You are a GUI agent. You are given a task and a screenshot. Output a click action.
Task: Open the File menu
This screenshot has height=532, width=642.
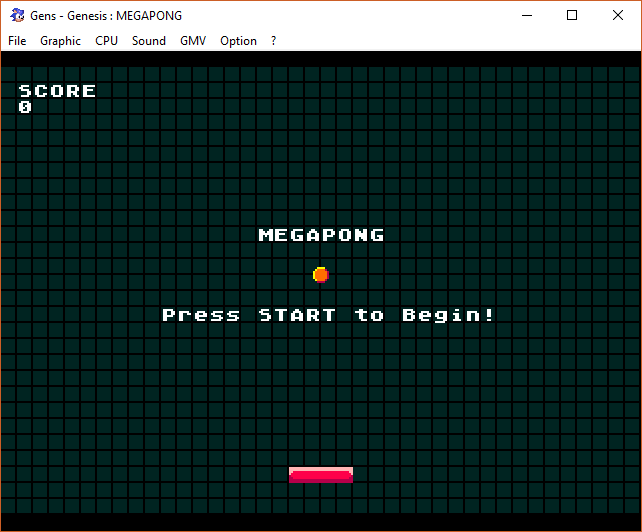[17, 41]
